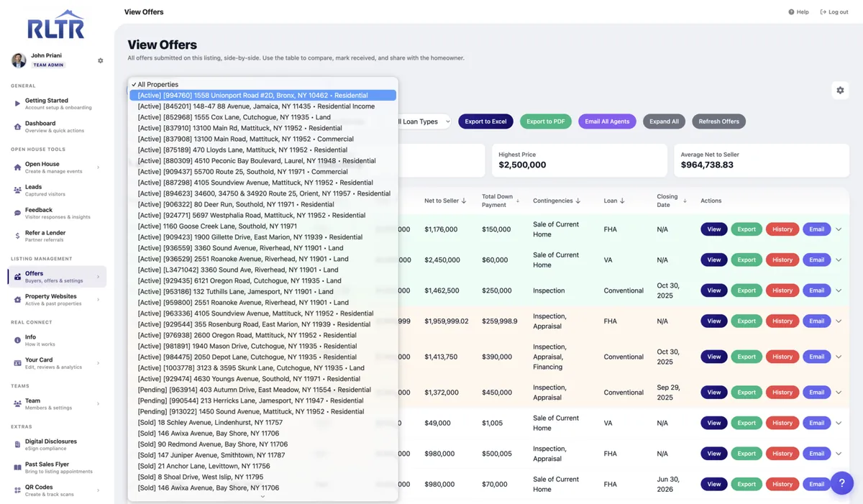Sort by Contingencies column arrow
This screenshot has height=504, width=863.
(x=578, y=201)
